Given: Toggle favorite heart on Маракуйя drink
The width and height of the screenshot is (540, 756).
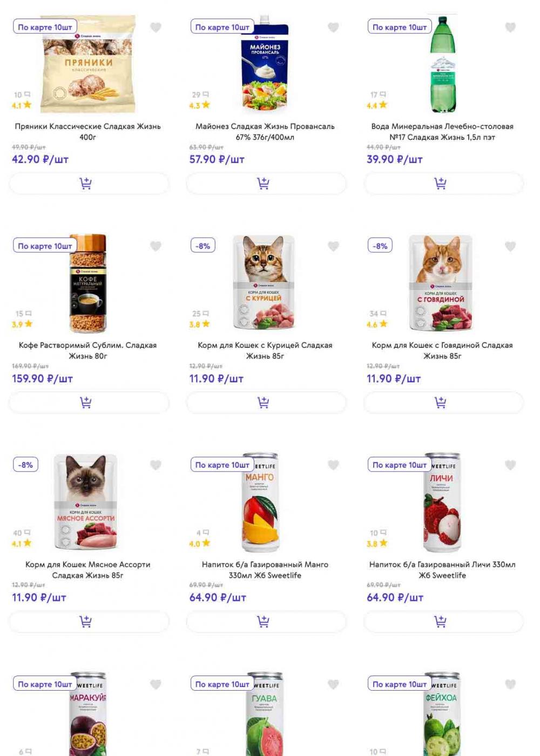Looking at the screenshot, I should [x=156, y=684].
